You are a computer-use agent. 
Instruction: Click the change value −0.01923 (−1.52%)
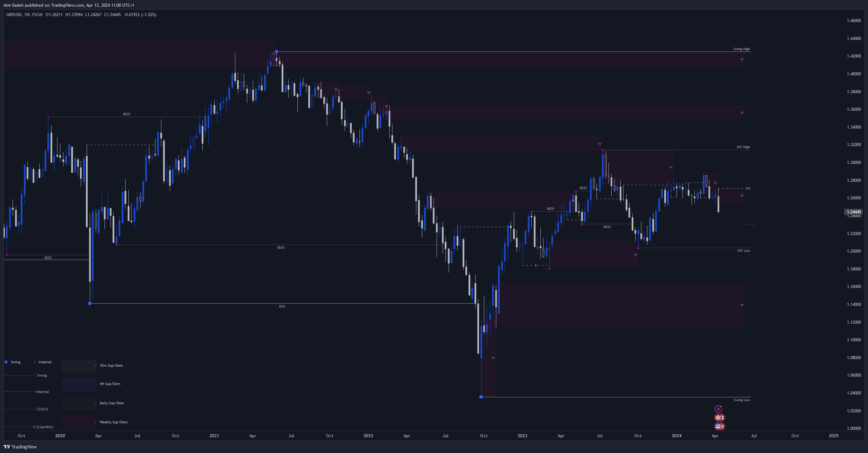[x=140, y=15]
